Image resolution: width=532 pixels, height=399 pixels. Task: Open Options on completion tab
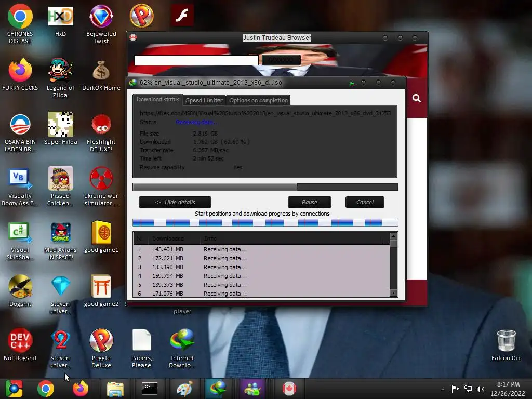[258, 100]
